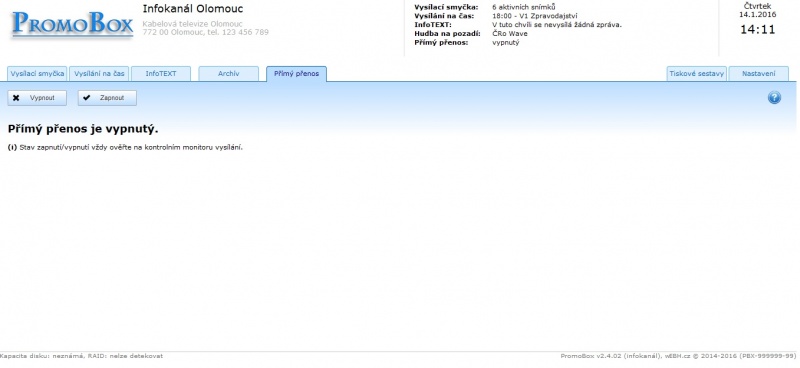The height and width of the screenshot is (368, 800).
Task: Select the Archiv tab
Action: (229, 73)
